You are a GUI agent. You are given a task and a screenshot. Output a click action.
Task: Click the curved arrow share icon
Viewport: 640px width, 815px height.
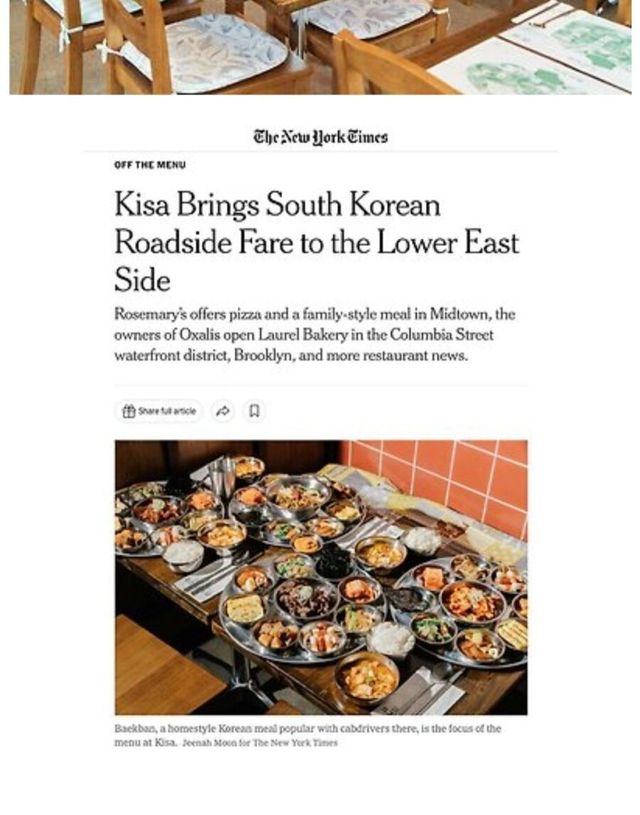[x=223, y=411]
